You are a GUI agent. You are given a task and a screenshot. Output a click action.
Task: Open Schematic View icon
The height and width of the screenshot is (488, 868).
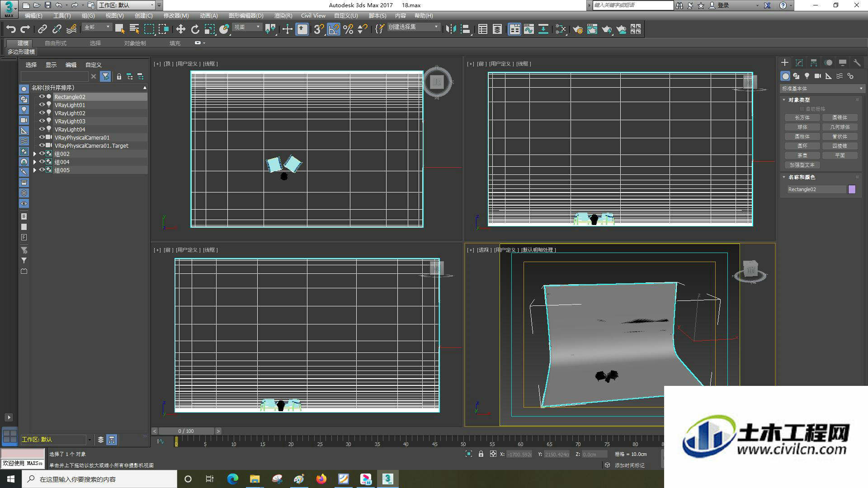(x=543, y=29)
